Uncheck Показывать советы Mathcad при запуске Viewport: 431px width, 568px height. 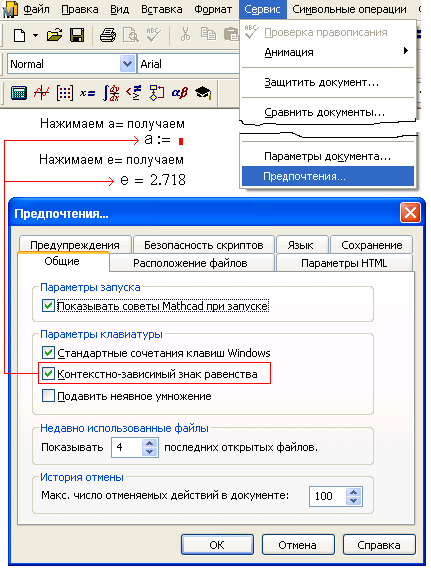click(48, 306)
